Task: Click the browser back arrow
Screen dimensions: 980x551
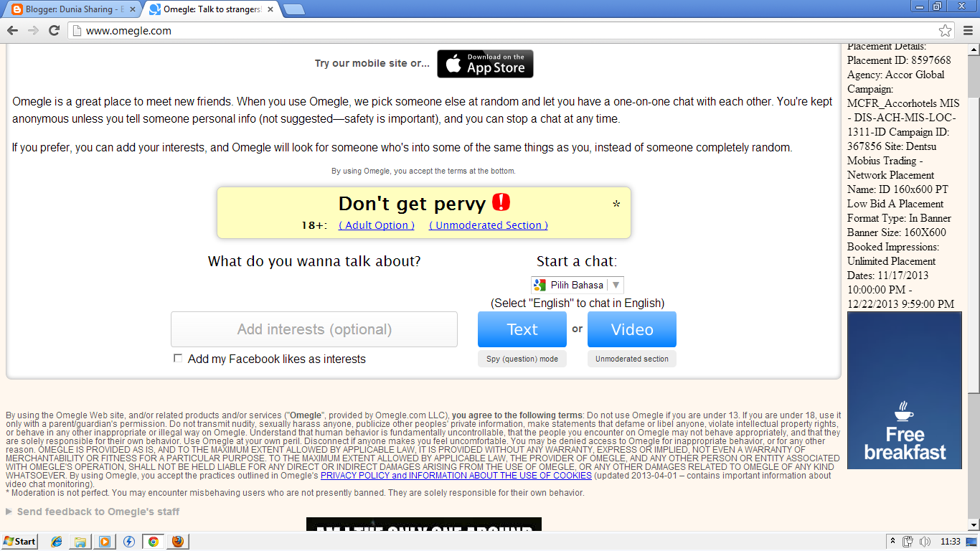Action: point(12,31)
